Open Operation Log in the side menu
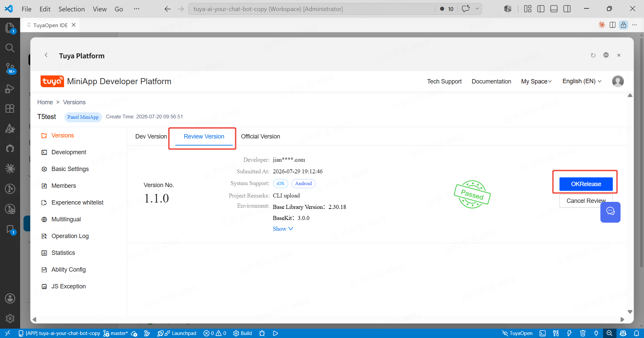 point(70,236)
